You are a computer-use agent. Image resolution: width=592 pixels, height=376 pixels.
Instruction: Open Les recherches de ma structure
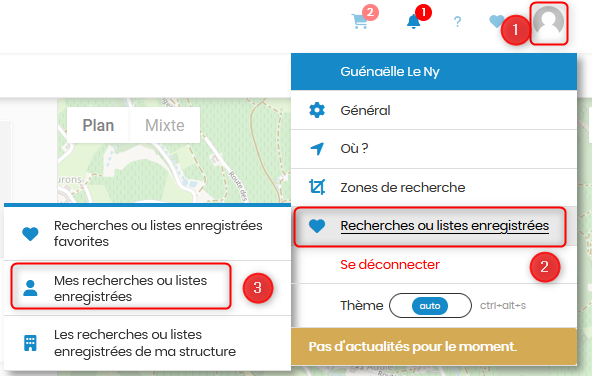pyautogui.click(x=147, y=343)
